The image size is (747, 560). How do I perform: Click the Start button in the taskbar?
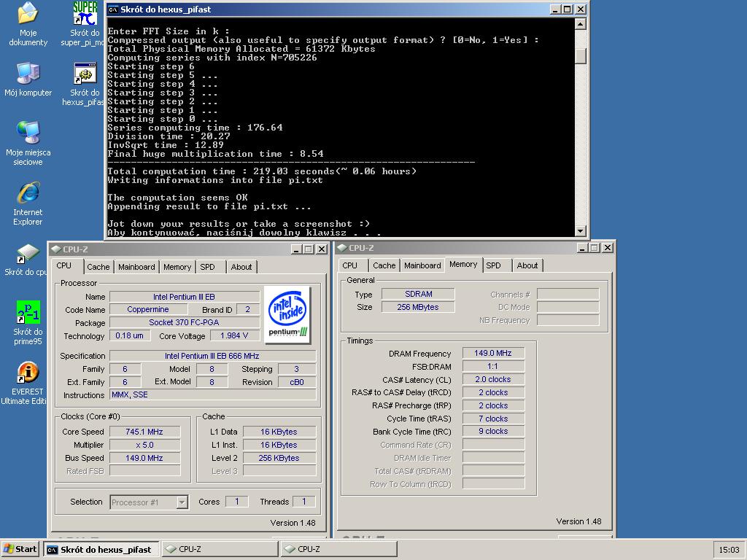[x=20, y=549]
